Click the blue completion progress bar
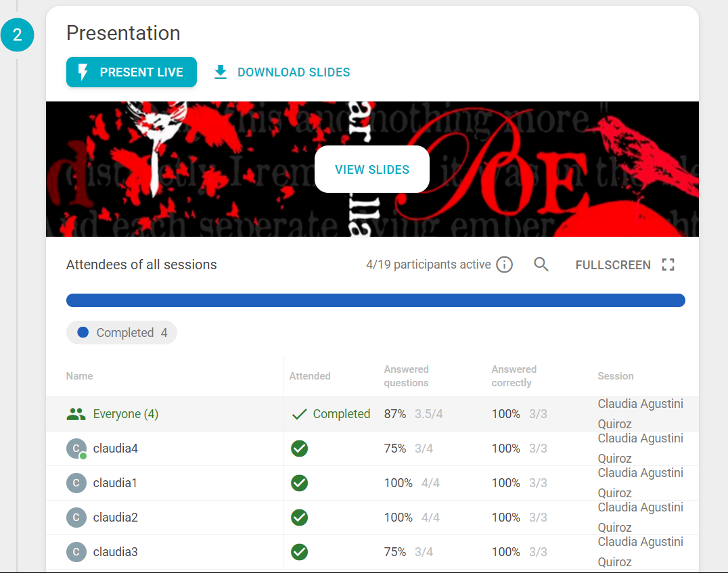Screen dimensions: 728x573 coord(376,300)
